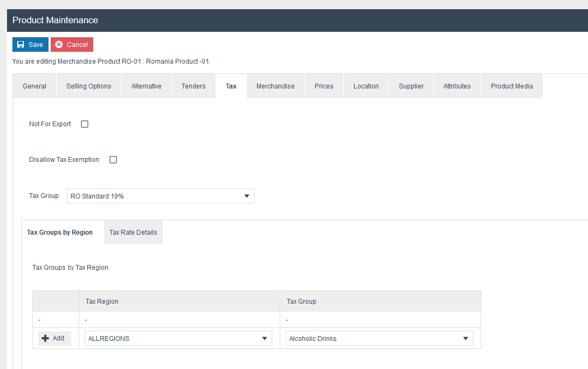Open the Selling Options tab

click(89, 86)
